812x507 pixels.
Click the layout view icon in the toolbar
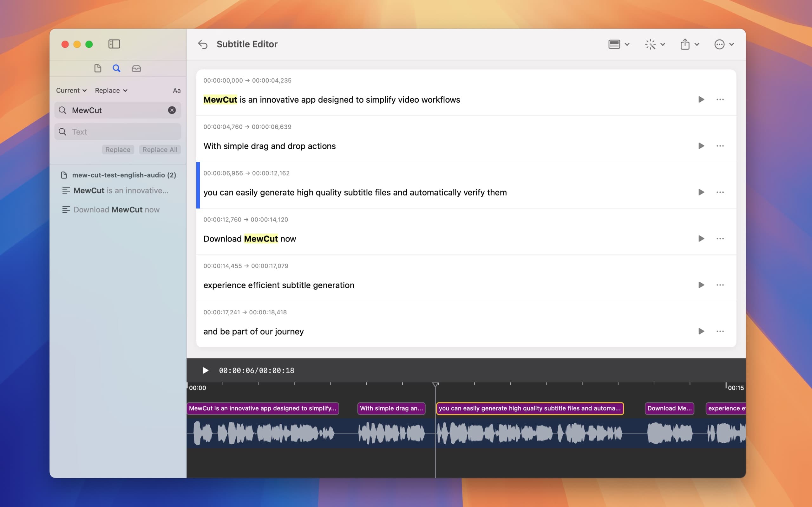pos(615,44)
